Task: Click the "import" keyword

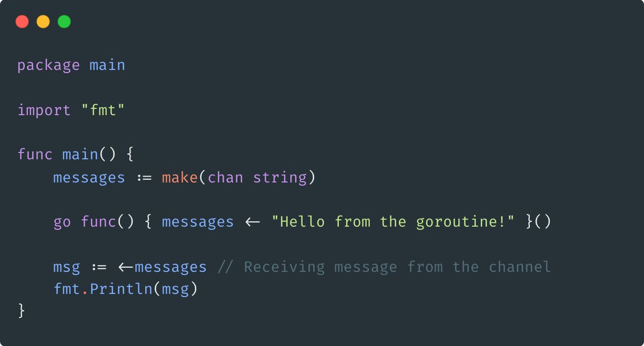Action: click(44, 110)
